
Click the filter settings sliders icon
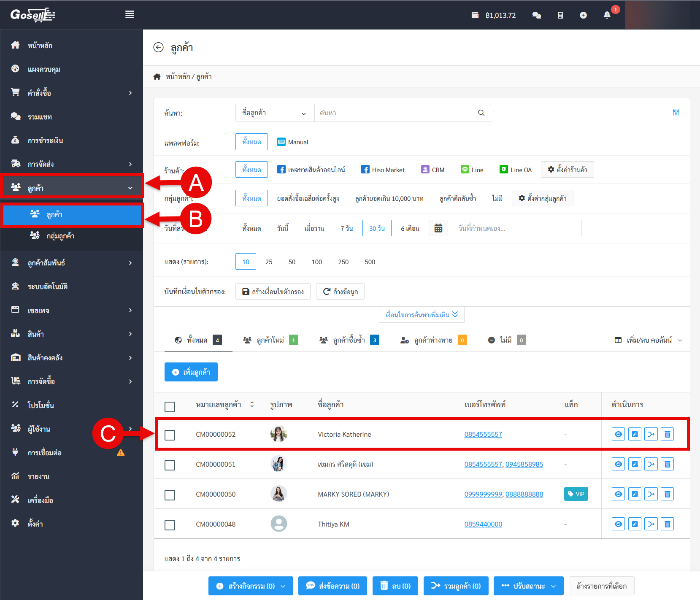(x=676, y=112)
